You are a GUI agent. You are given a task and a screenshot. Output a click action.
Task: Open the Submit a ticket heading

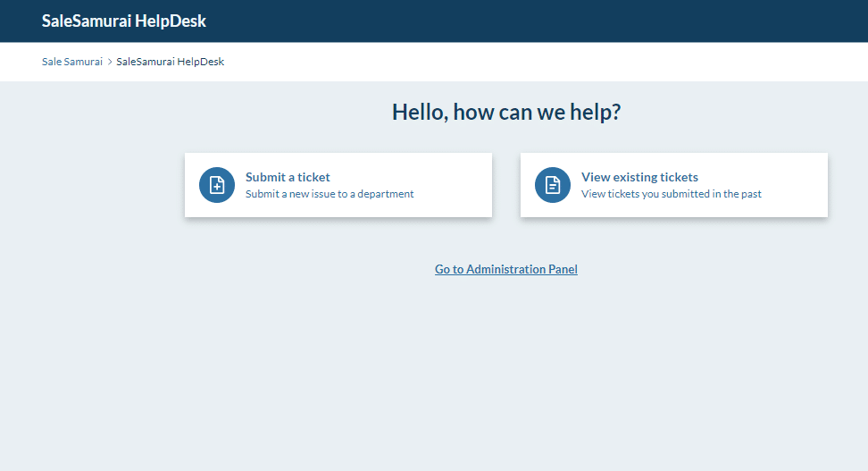pyautogui.click(x=288, y=177)
